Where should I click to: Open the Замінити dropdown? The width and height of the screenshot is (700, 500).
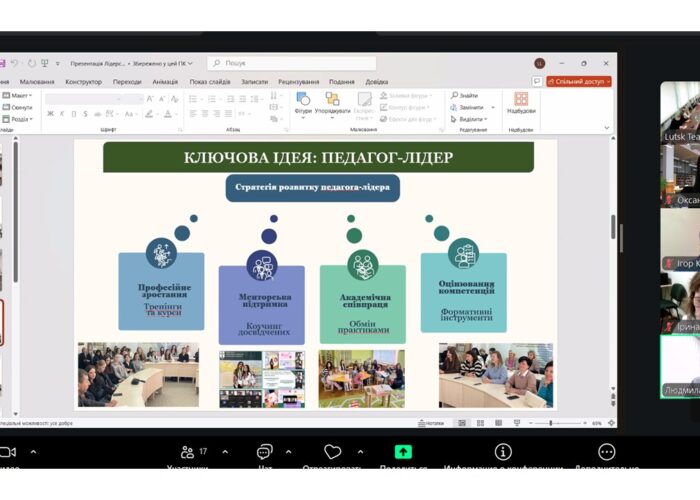pos(471,107)
